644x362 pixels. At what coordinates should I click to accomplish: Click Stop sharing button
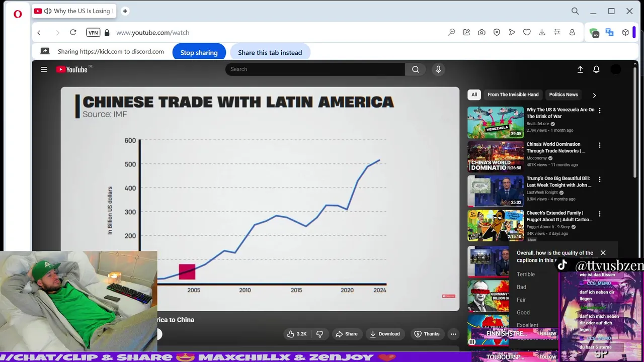point(199,52)
